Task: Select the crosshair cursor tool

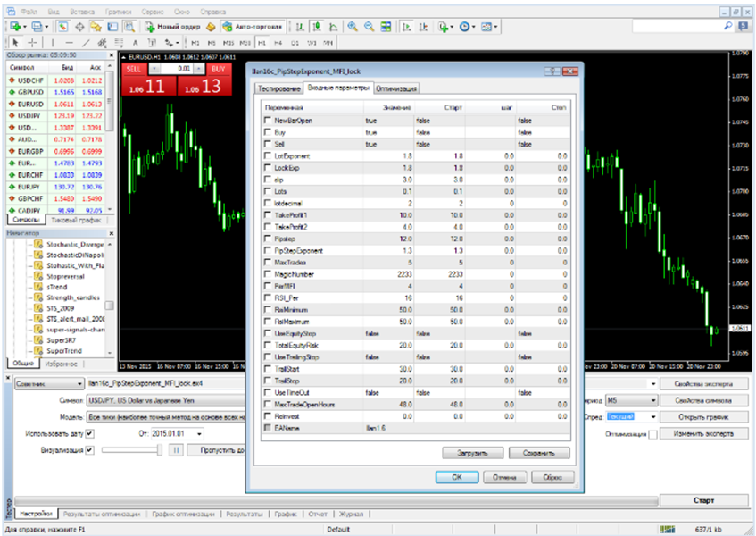Action: 32,42
